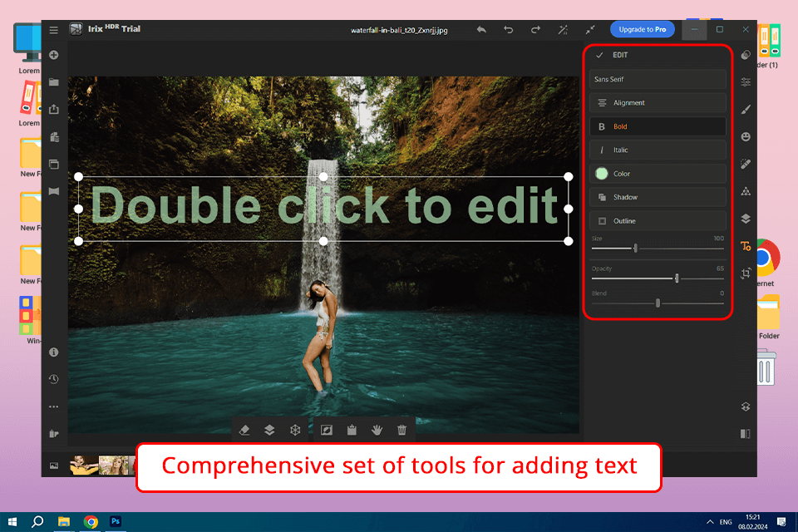Click the export share icon in left sidebar
This screenshot has width=798, height=532.
(53, 109)
